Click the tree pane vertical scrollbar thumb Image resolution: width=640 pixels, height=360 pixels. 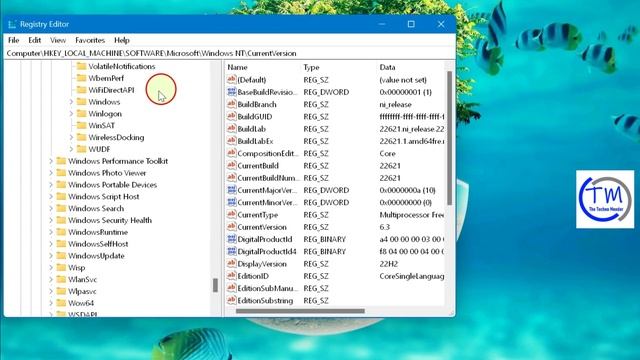[215, 285]
